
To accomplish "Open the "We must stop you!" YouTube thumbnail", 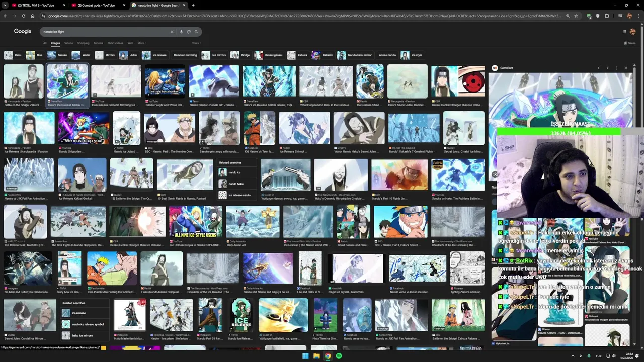I will 83,128.
